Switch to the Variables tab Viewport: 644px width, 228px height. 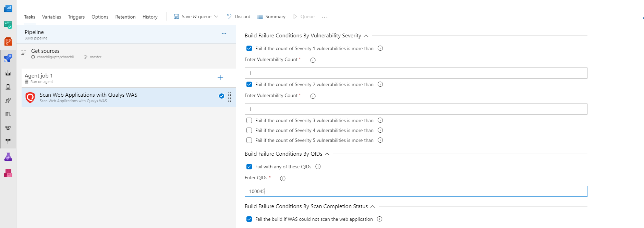pyautogui.click(x=51, y=17)
